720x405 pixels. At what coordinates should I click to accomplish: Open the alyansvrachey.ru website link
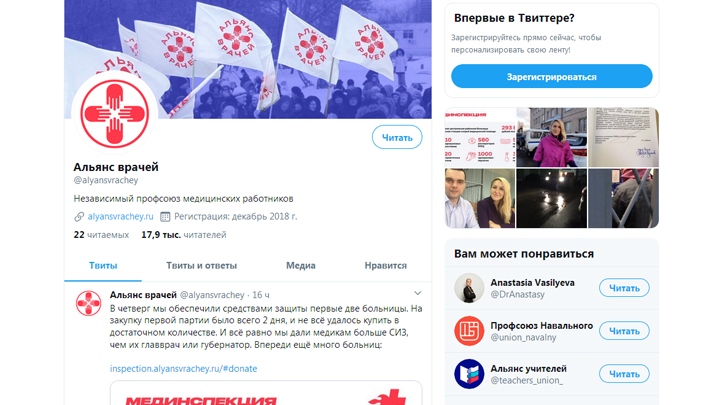[120, 216]
